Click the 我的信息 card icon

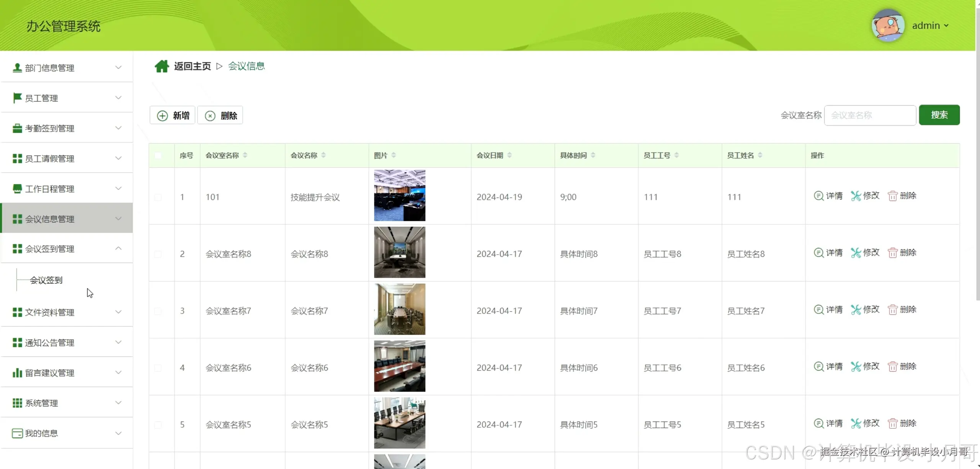(x=17, y=433)
